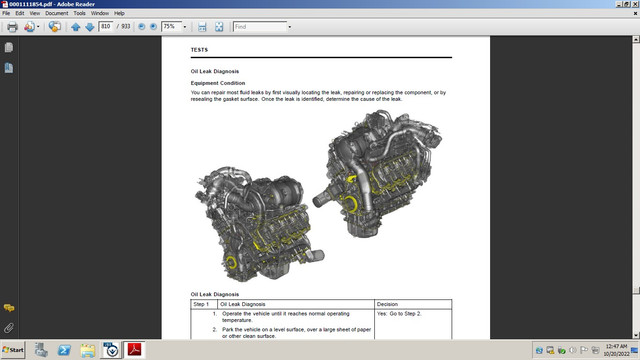Click the TESTS section heading
The image size is (640, 360).
pyautogui.click(x=199, y=50)
